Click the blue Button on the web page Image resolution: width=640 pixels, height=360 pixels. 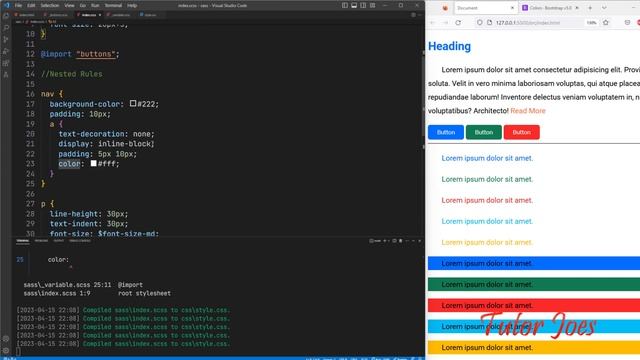tap(446, 132)
